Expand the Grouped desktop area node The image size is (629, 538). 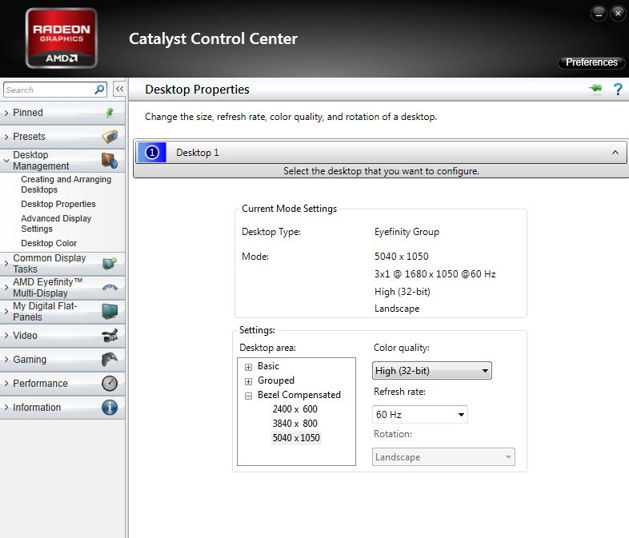pos(248,381)
